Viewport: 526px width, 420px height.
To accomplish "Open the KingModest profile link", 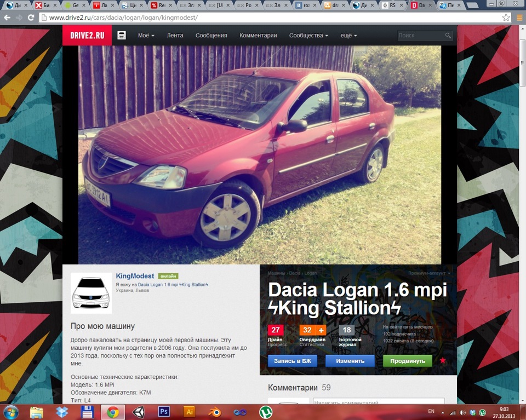I will click(135, 276).
